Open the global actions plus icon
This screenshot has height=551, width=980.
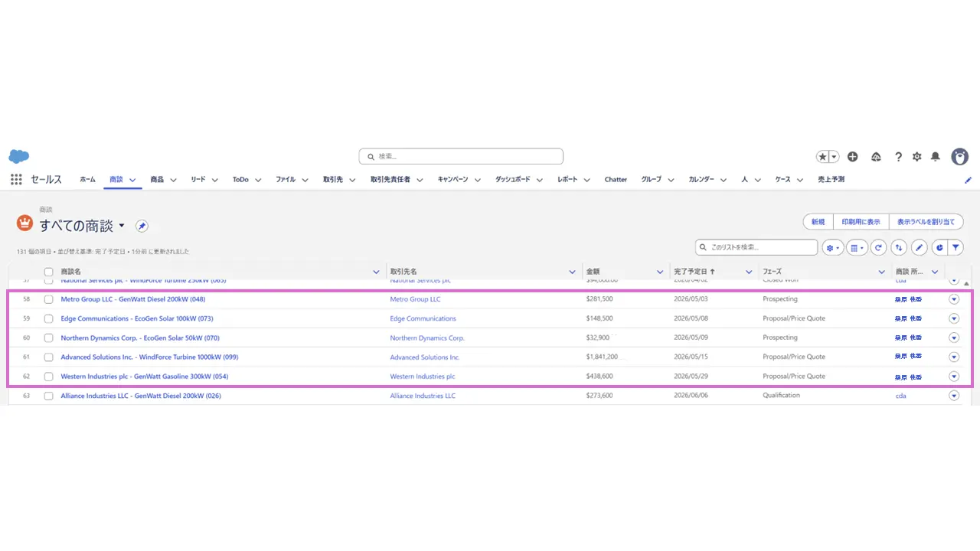[x=853, y=157]
